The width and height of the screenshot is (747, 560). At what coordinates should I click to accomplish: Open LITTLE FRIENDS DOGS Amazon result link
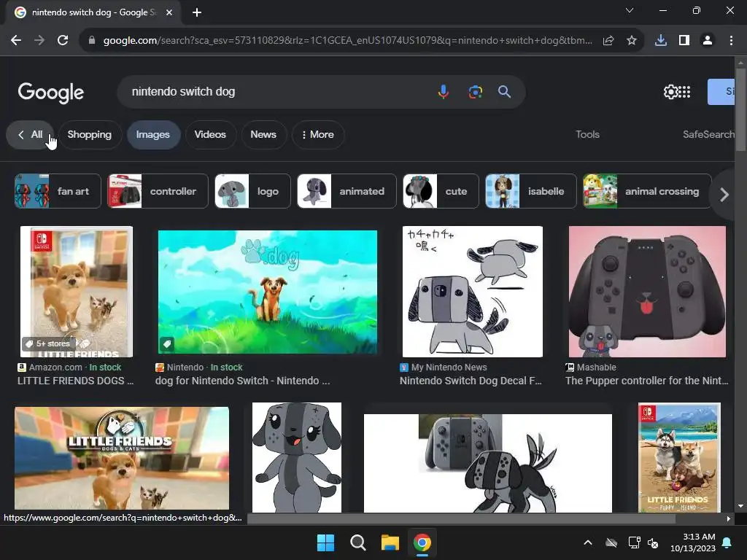76,381
